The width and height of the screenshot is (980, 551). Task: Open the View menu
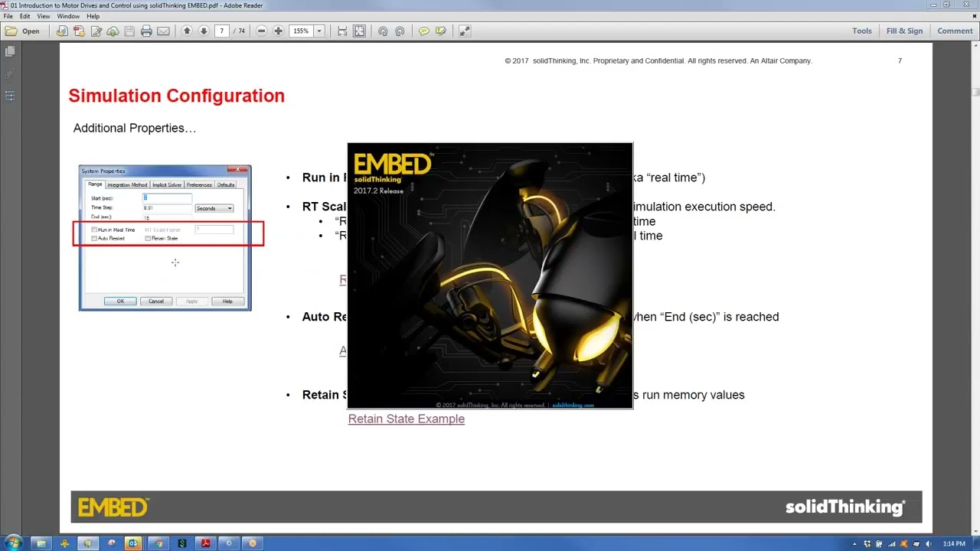click(44, 16)
